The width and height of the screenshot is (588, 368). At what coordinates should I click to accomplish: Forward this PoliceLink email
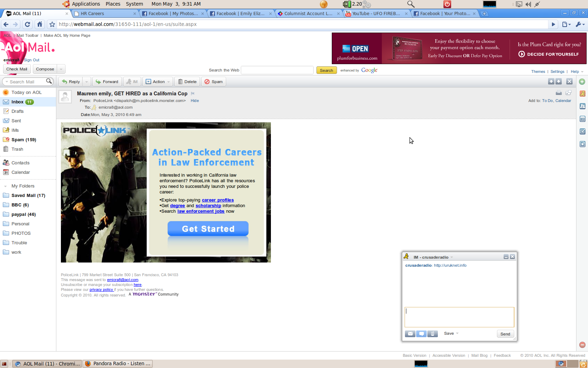(107, 82)
